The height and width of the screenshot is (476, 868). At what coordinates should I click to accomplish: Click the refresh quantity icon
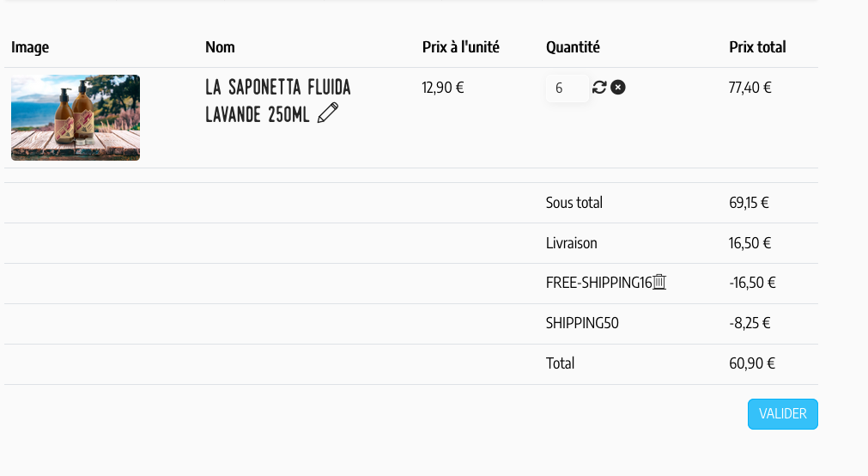599,87
